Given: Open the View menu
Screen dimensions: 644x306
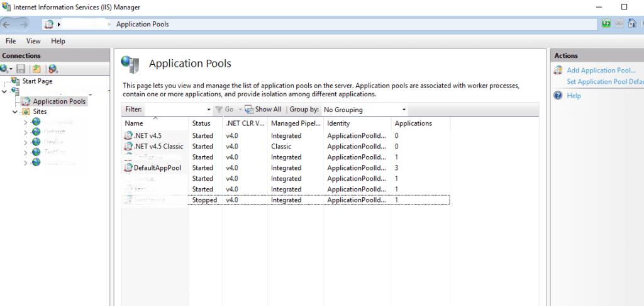Looking at the screenshot, I should coord(33,41).
